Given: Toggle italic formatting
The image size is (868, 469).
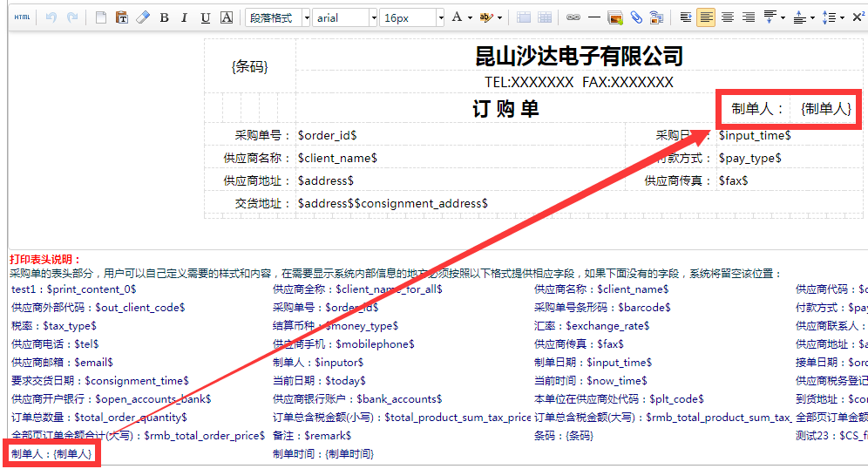Looking at the screenshot, I should 184,17.
